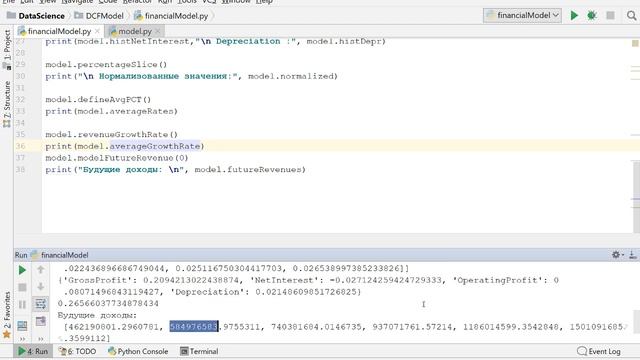Pause output in the Run panel
The width and height of the screenshot is (640, 360).
22,304
